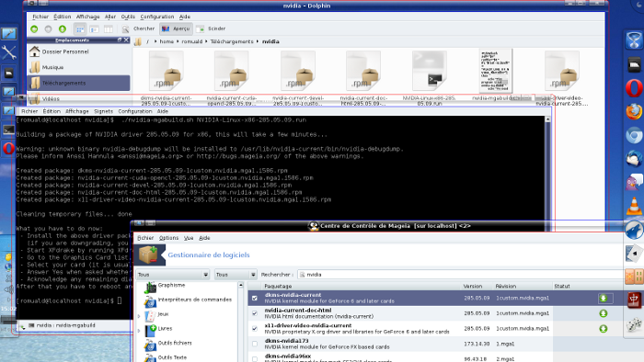Click the 'nvidia : nvidia-mgabuild' terminal tab
The width and height of the screenshot is (644, 362).
pos(62,325)
